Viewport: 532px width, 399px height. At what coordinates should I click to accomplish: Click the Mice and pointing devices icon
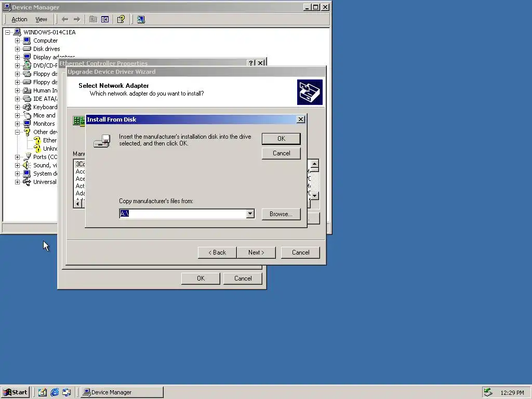(x=27, y=115)
